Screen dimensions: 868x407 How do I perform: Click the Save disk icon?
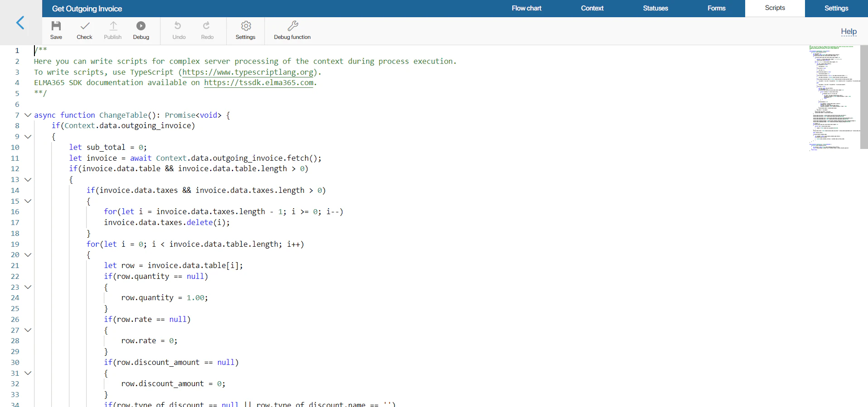tap(56, 26)
